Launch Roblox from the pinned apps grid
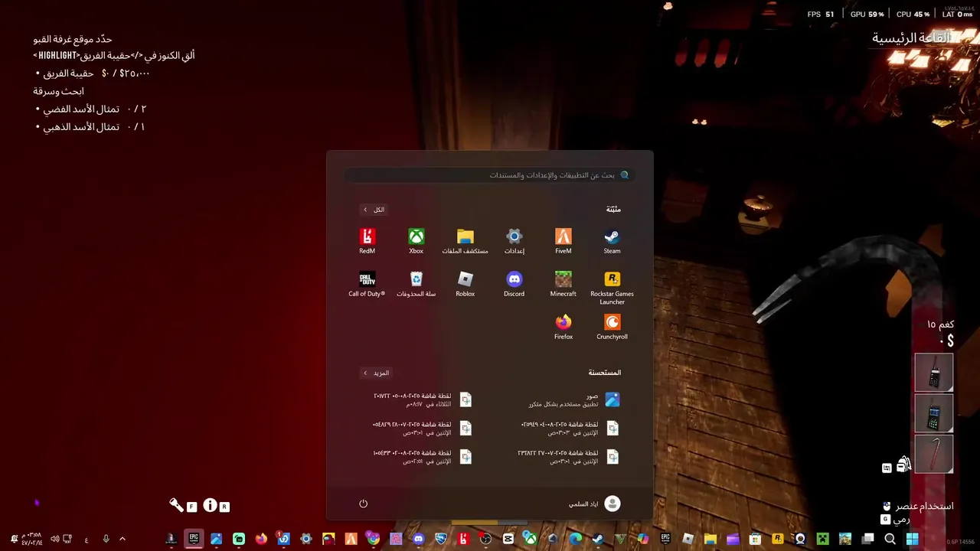 tap(465, 284)
